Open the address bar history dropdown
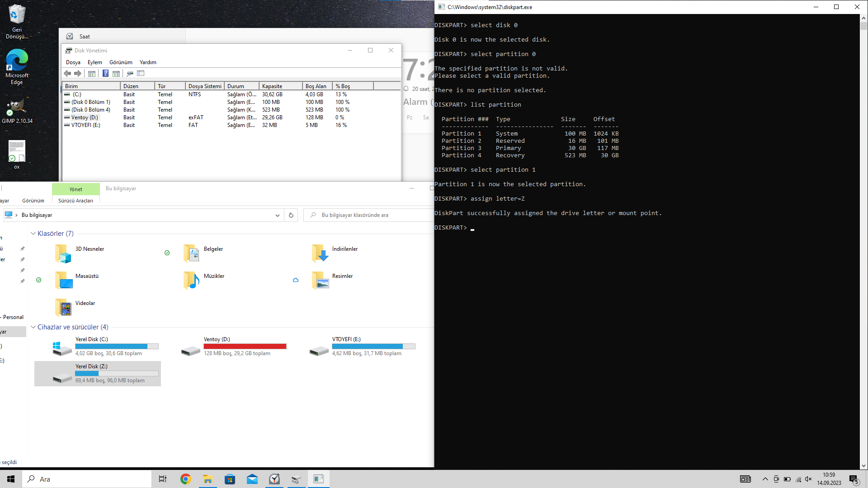Image resolution: width=868 pixels, height=488 pixels. 277,216
